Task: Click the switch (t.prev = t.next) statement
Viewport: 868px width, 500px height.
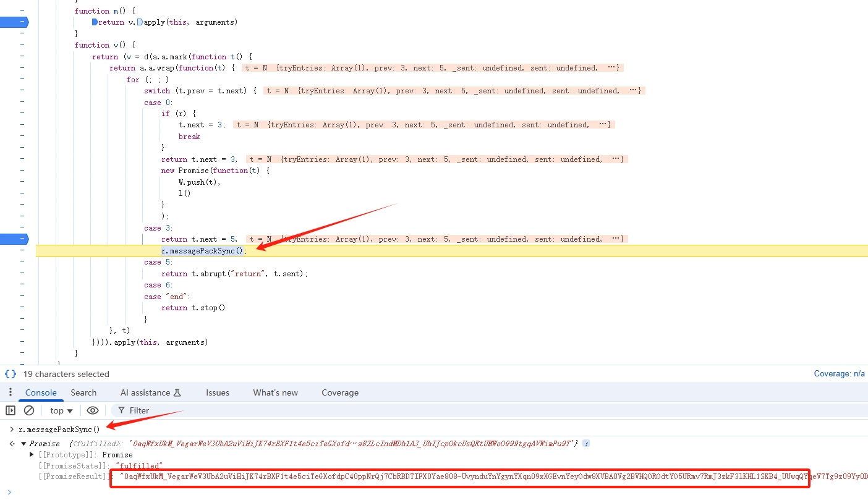Action: pos(200,91)
